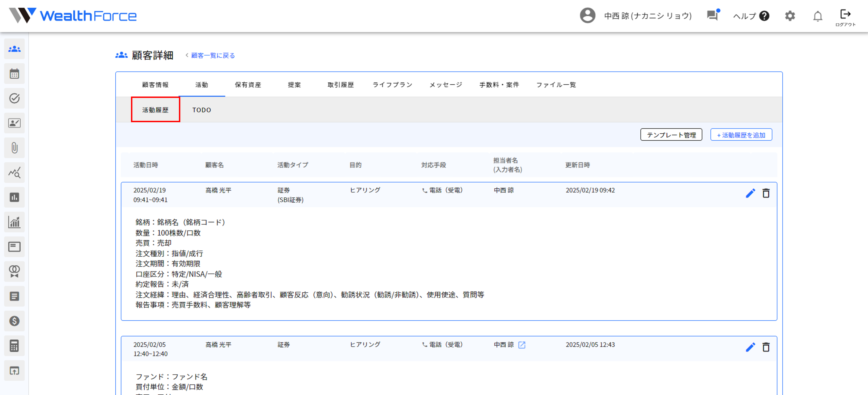Open the calculator sidebar icon

click(14, 346)
